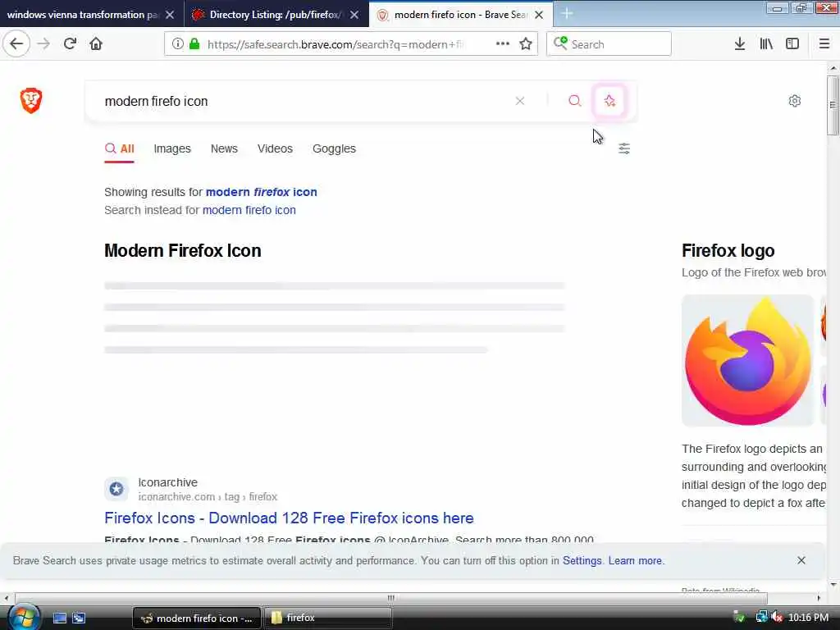Click the Brave AI answer sparkle button
840x630 pixels.
tap(609, 101)
